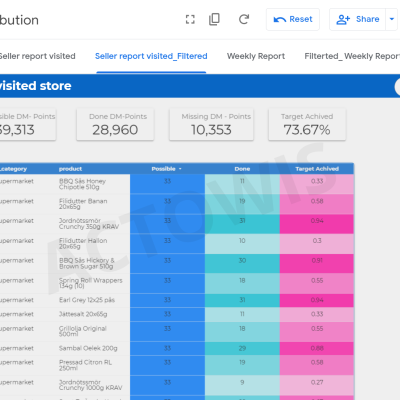Click the Share button
400x400 pixels.
click(x=358, y=19)
